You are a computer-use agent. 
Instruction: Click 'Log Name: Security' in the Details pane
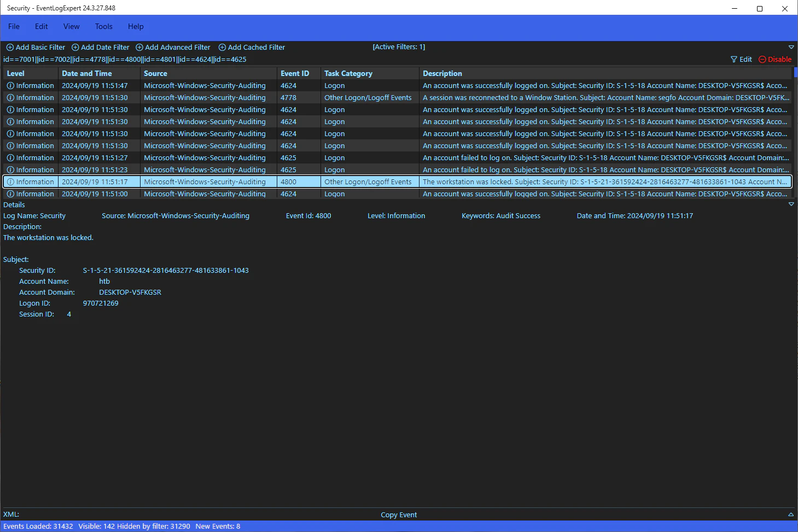coord(34,216)
